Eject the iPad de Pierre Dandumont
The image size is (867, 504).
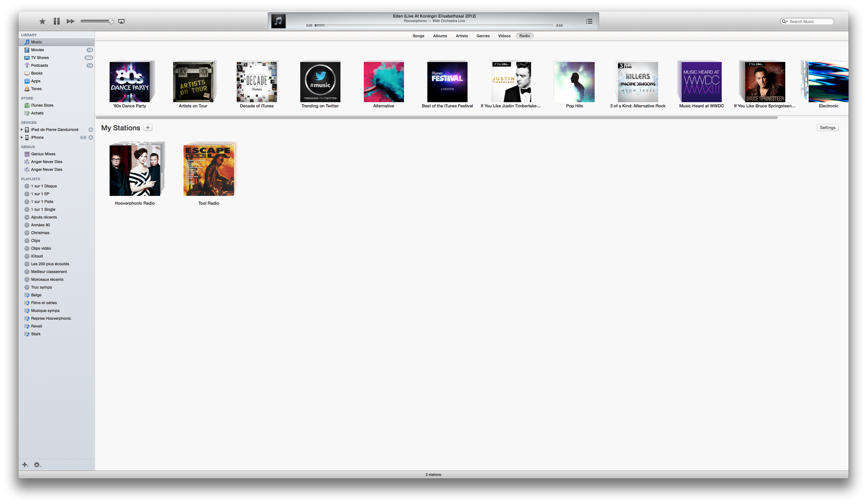[x=91, y=130]
